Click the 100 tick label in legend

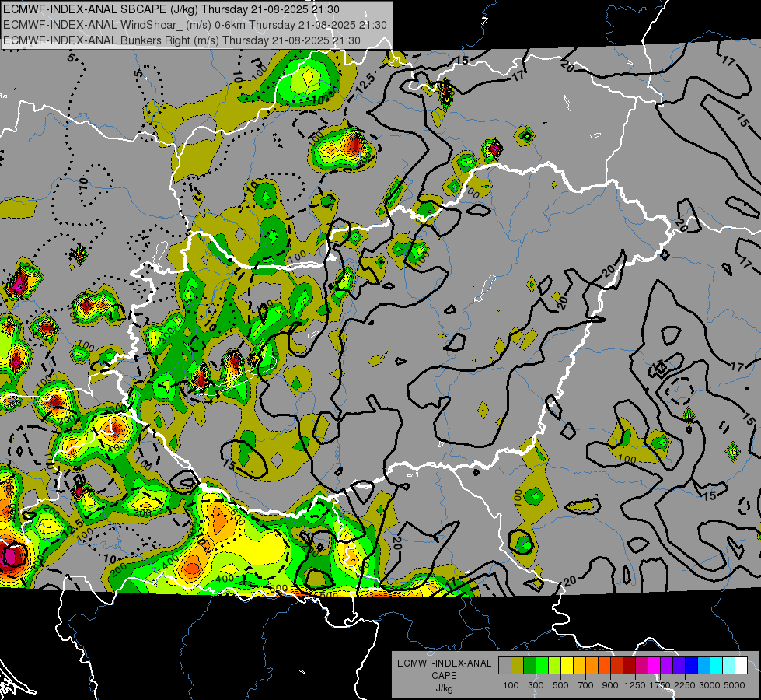pos(511,685)
